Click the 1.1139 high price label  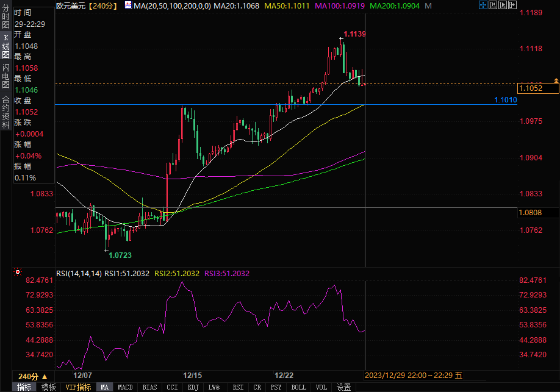point(354,34)
